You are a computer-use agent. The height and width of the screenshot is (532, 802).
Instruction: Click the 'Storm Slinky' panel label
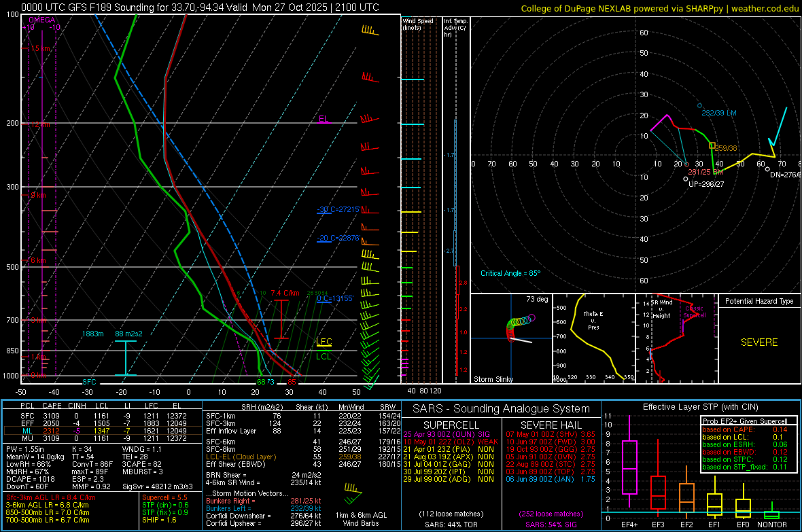[493, 379]
